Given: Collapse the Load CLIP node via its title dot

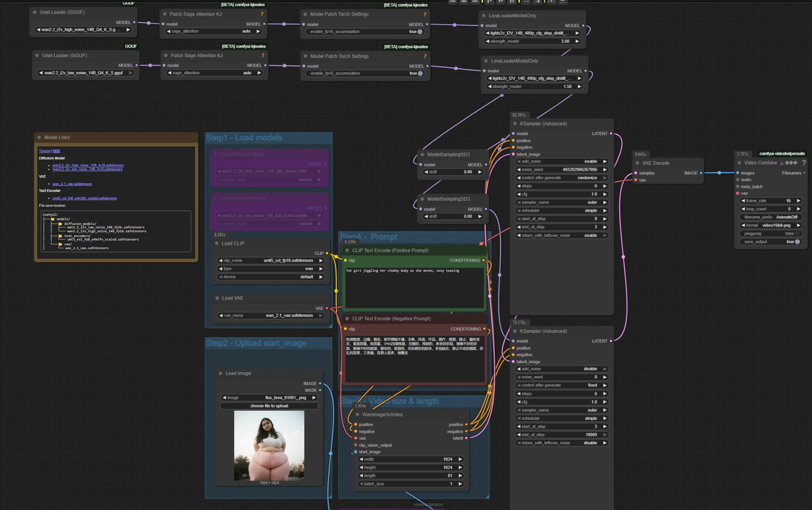Looking at the screenshot, I should [x=217, y=244].
